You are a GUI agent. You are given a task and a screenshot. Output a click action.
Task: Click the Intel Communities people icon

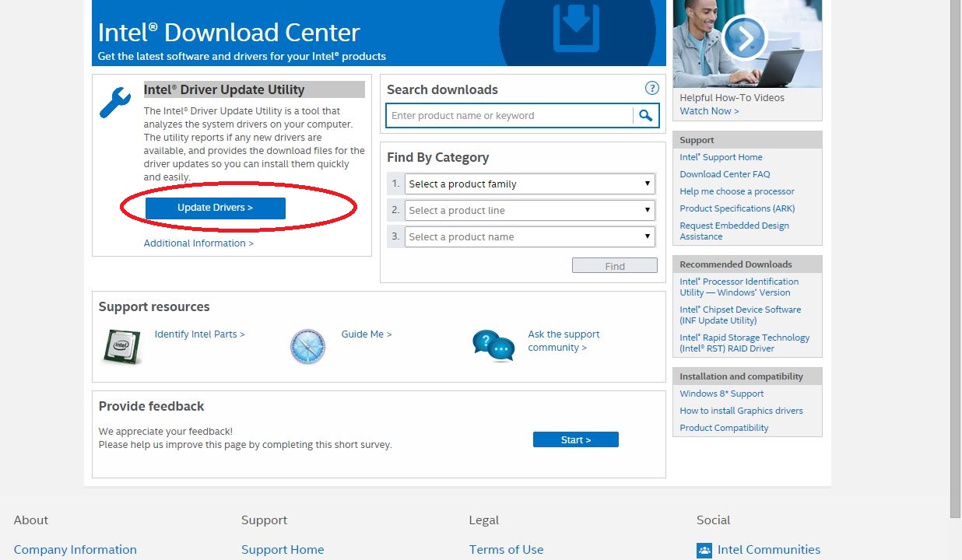click(x=704, y=551)
